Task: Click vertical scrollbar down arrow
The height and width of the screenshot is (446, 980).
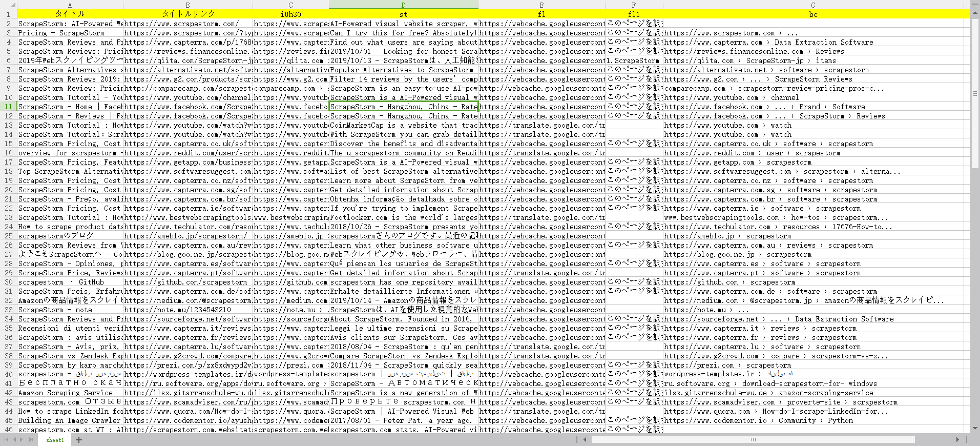Action: coord(975,429)
